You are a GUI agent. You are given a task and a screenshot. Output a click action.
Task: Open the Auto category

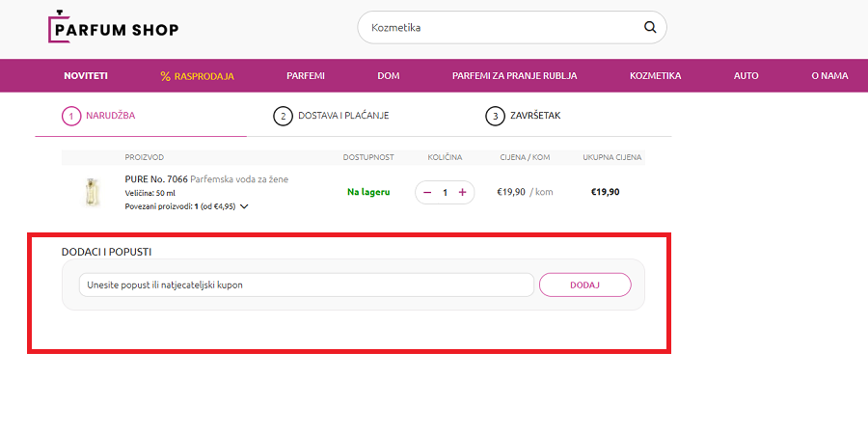pos(746,75)
